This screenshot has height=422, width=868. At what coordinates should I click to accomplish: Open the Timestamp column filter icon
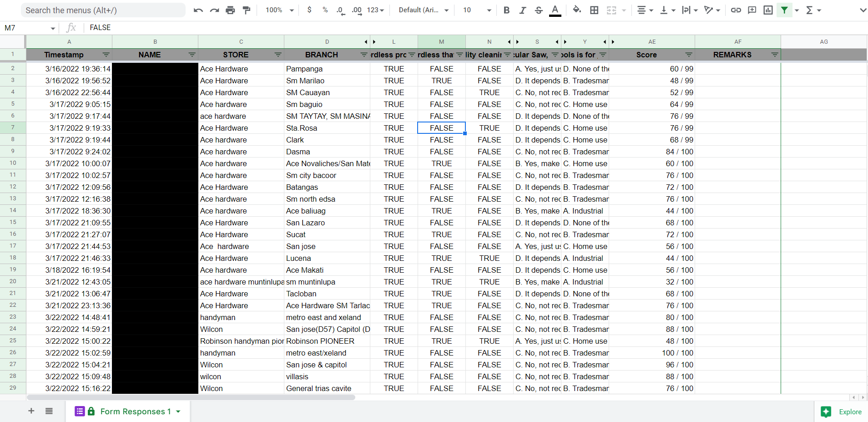[x=106, y=55]
